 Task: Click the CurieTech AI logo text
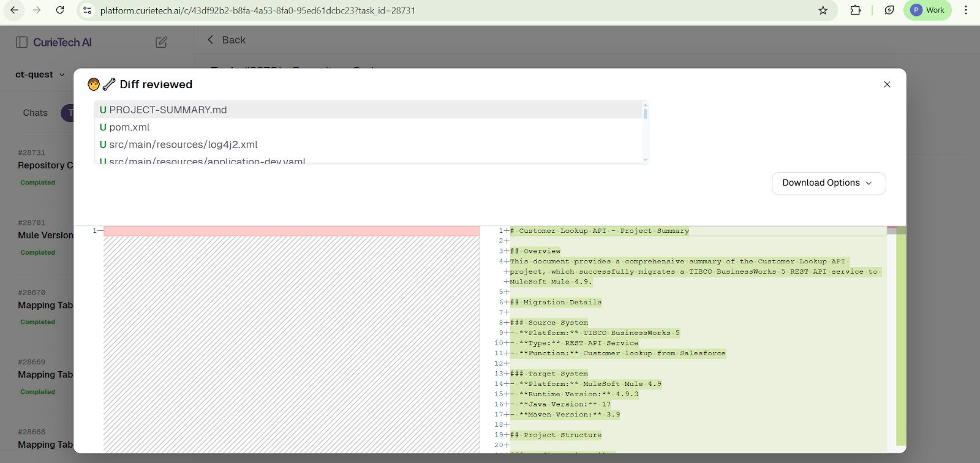62,42
